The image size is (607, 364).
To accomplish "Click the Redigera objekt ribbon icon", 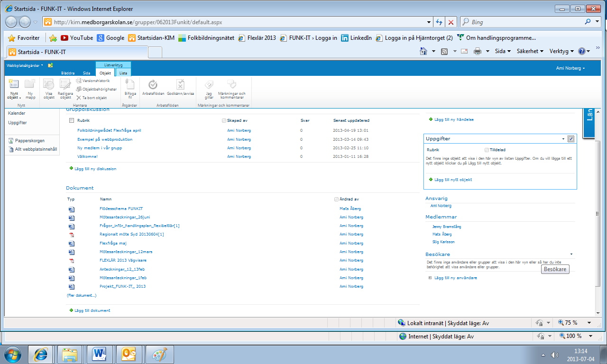I will [x=65, y=89].
